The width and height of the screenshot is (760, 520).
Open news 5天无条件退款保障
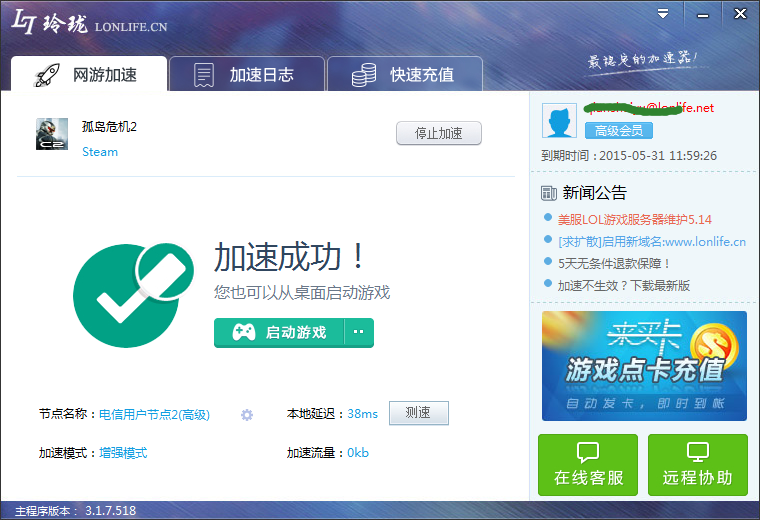(614, 264)
